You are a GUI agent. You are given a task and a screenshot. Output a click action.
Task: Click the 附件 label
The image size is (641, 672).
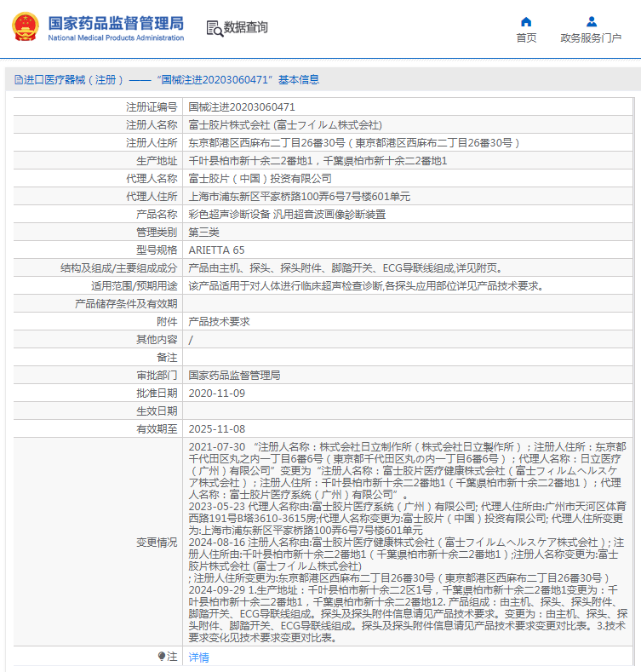coord(167,322)
